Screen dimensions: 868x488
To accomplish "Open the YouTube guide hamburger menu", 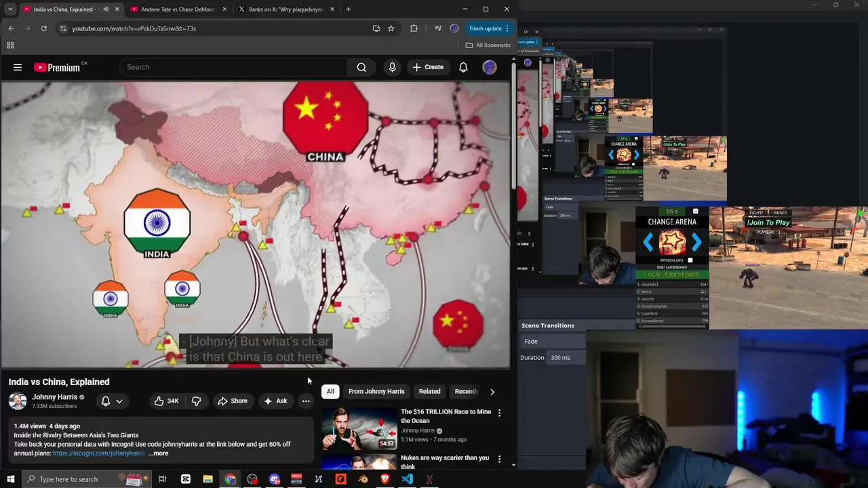I will (18, 67).
